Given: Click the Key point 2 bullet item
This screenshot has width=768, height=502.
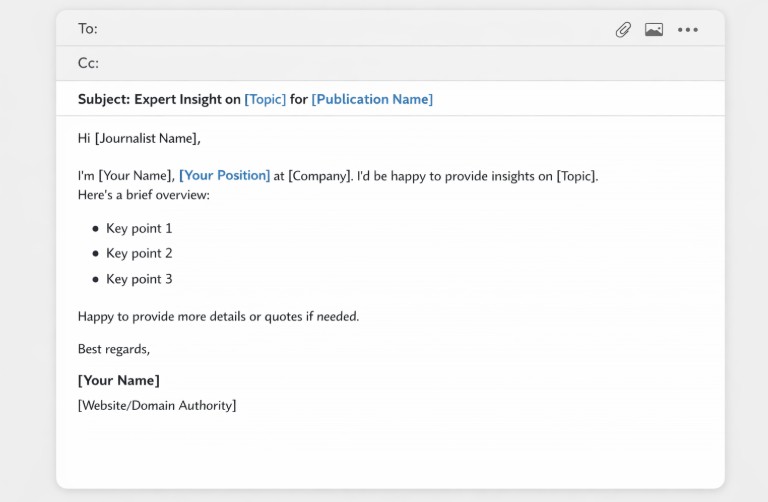Looking at the screenshot, I should click(x=139, y=253).
